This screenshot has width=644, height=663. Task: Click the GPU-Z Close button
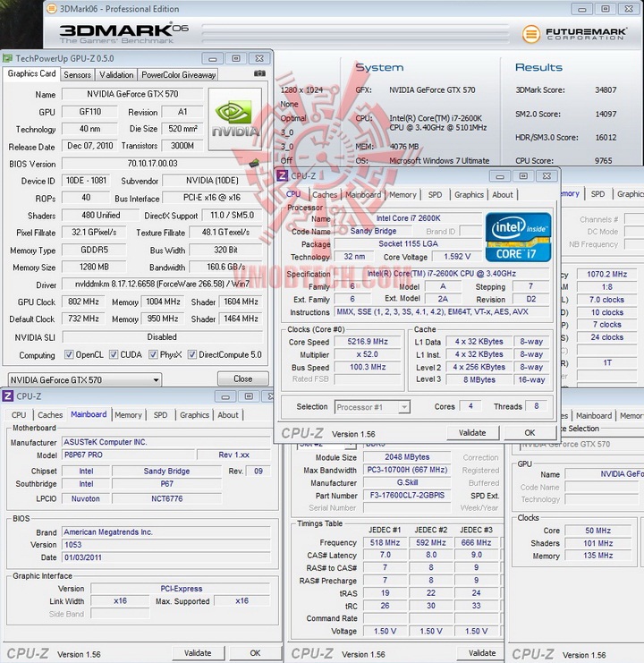click(x=243, y=378)
